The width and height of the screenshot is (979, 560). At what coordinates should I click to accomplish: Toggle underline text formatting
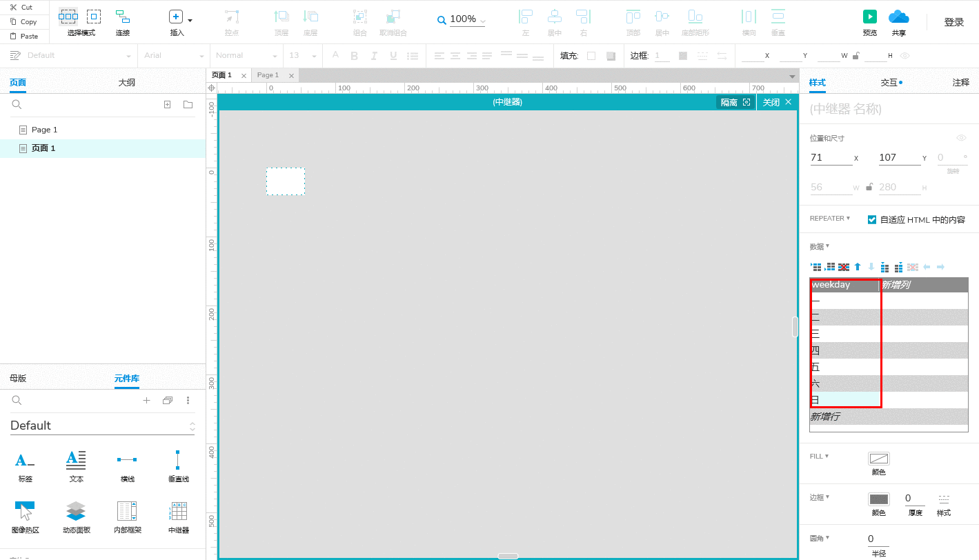pos(393,56)
